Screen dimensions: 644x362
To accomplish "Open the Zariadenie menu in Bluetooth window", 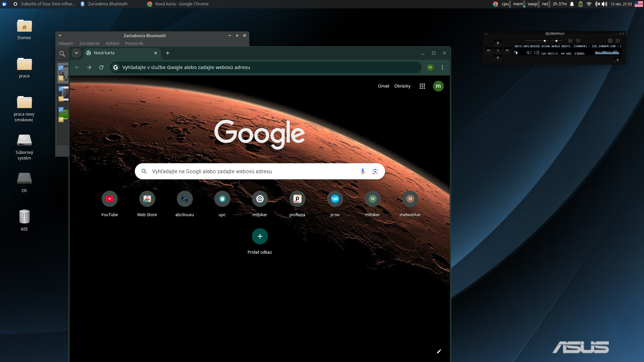I will [89, 43].
